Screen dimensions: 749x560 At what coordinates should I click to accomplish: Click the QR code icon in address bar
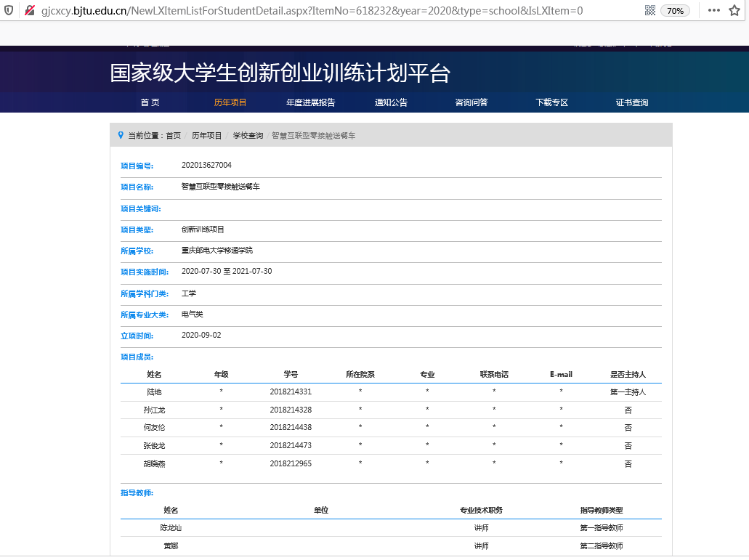[x=649, y=11]
